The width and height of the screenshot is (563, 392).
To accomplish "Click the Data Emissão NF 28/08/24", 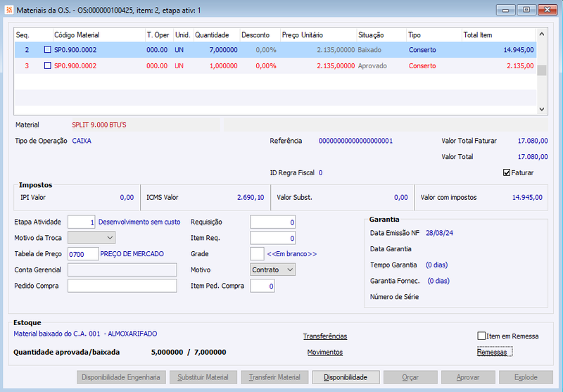I will click(x=439, y=233).
